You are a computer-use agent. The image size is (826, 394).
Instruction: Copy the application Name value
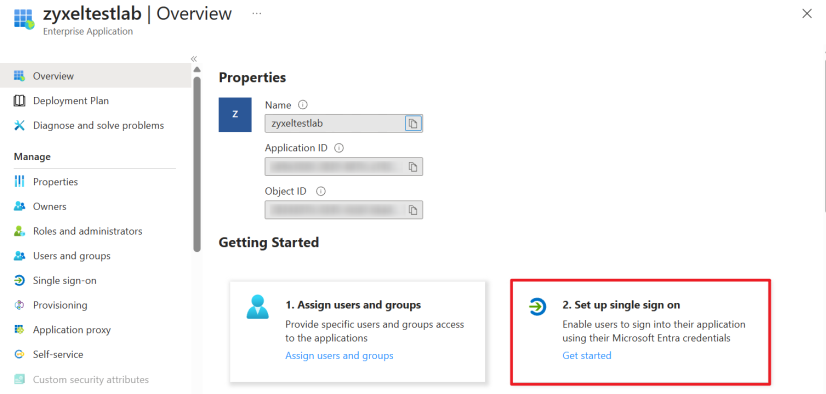coord(414,124)
